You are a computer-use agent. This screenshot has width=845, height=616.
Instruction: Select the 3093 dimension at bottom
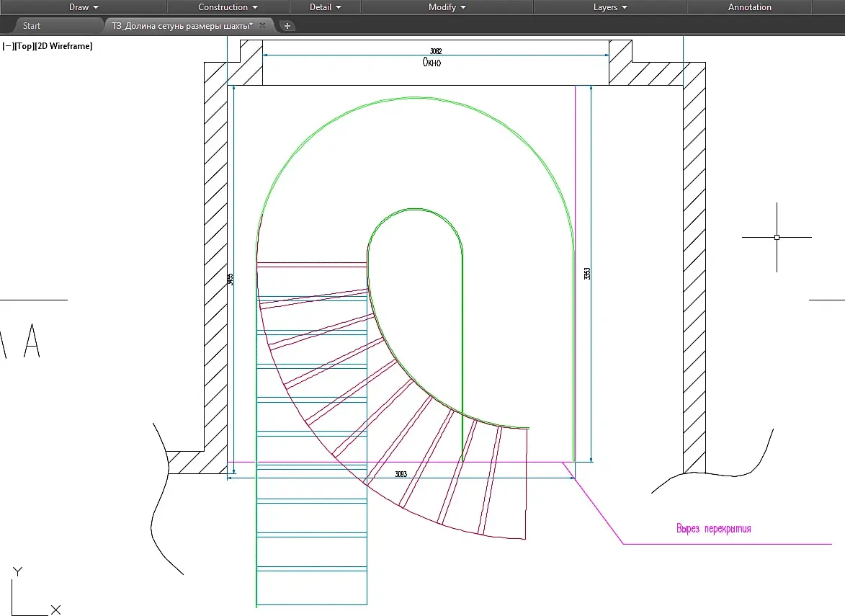[401, 474]
